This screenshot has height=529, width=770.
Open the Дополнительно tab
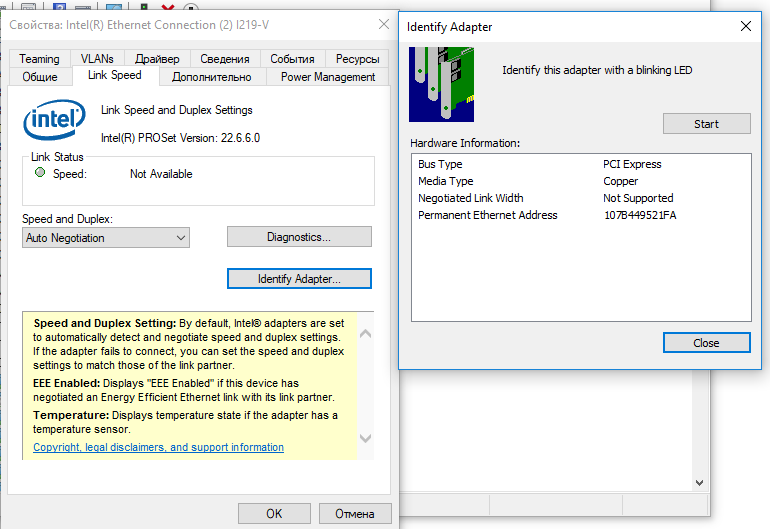(212, 77)
